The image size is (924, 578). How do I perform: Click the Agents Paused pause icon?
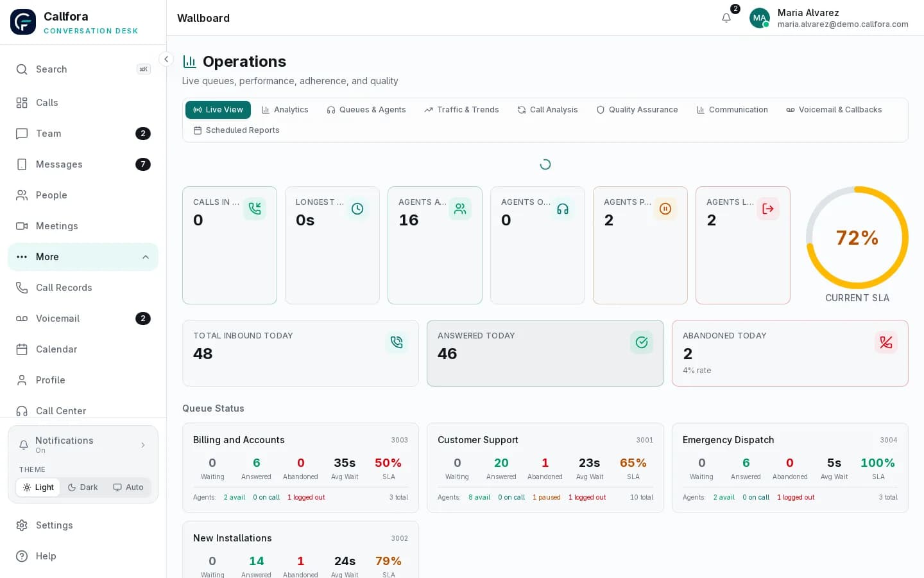tap(665, 209)
